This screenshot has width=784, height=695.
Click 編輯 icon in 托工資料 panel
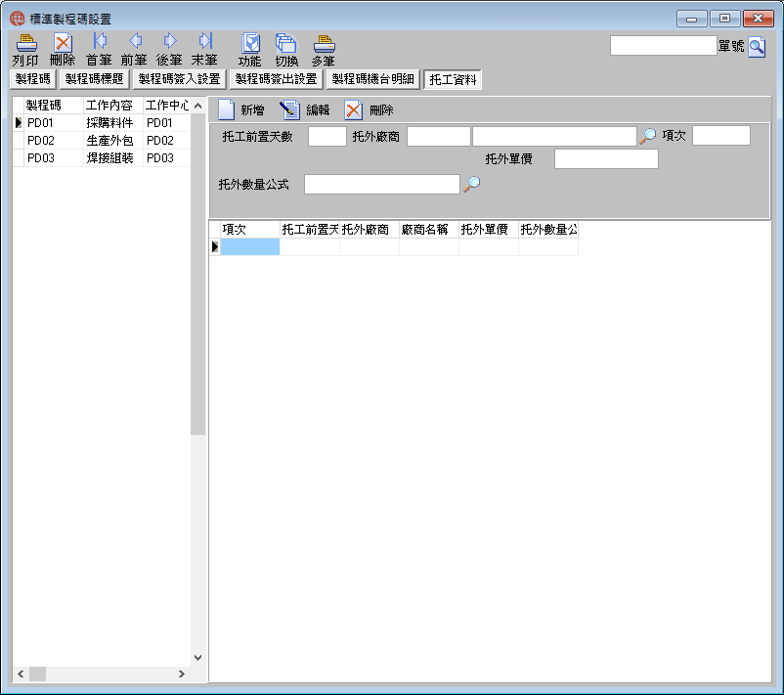pyautogui.click(x=290, y=109)
